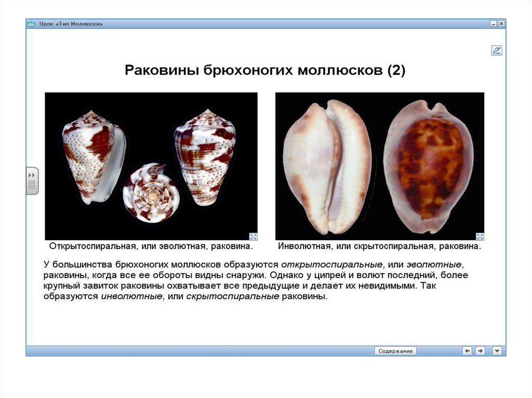Expand the left side panel handle
Viewport: 532px width, 398px height.
tap(32, 181)
